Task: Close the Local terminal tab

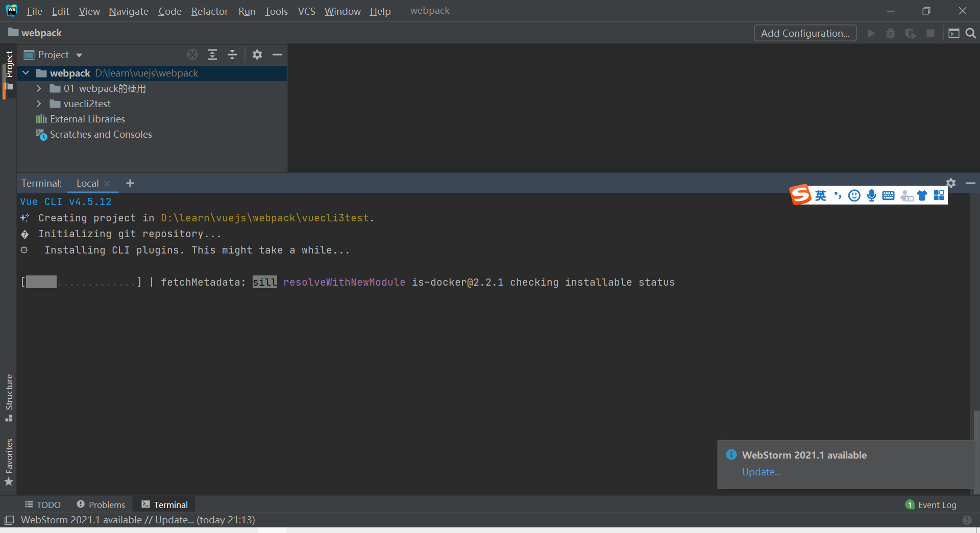Action: [107, 184]
